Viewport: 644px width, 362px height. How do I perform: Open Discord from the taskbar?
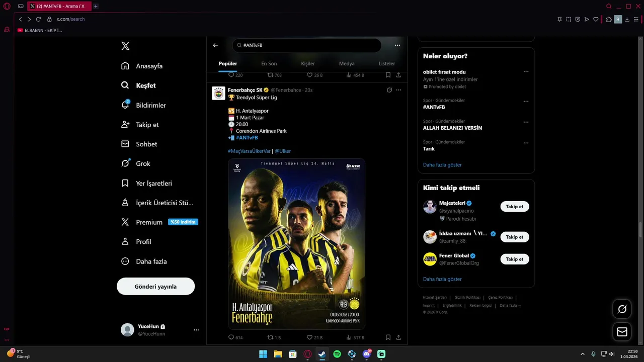(366, 354)
